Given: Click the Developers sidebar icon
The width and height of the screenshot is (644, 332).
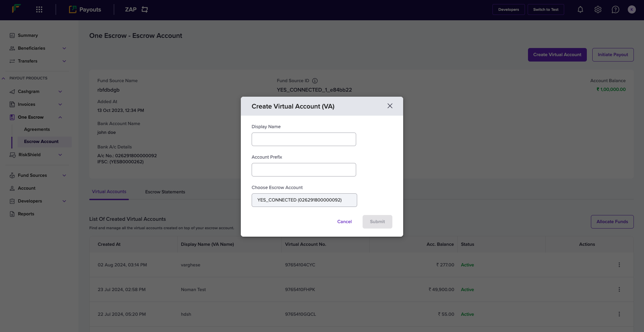Looking at the screenshot, I should point(12,201).
